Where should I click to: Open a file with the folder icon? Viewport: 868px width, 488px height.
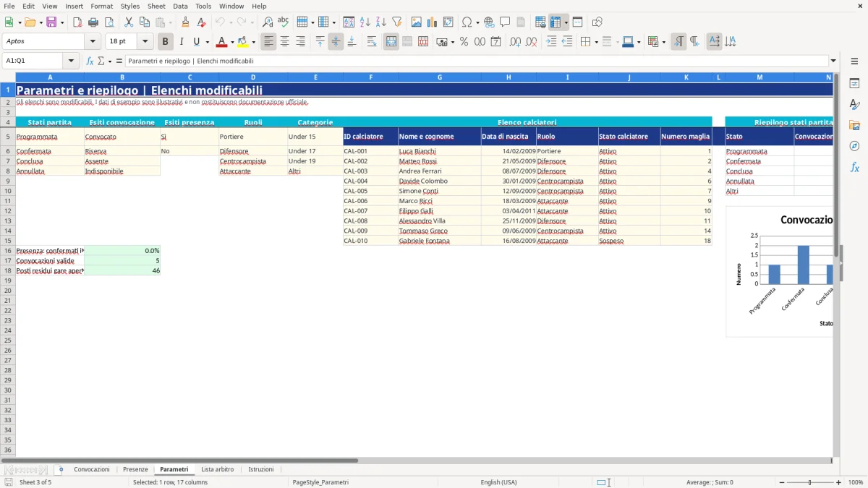(x=29, y=22)
